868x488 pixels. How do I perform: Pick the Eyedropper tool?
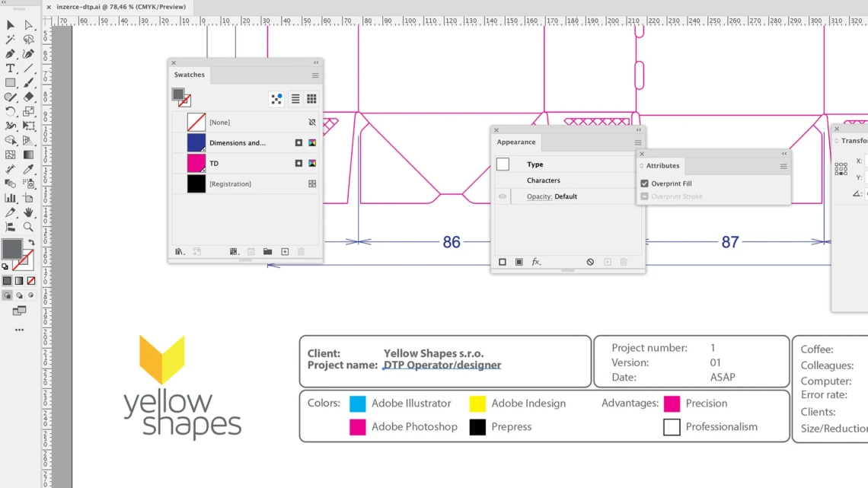(x=28, y=169)
